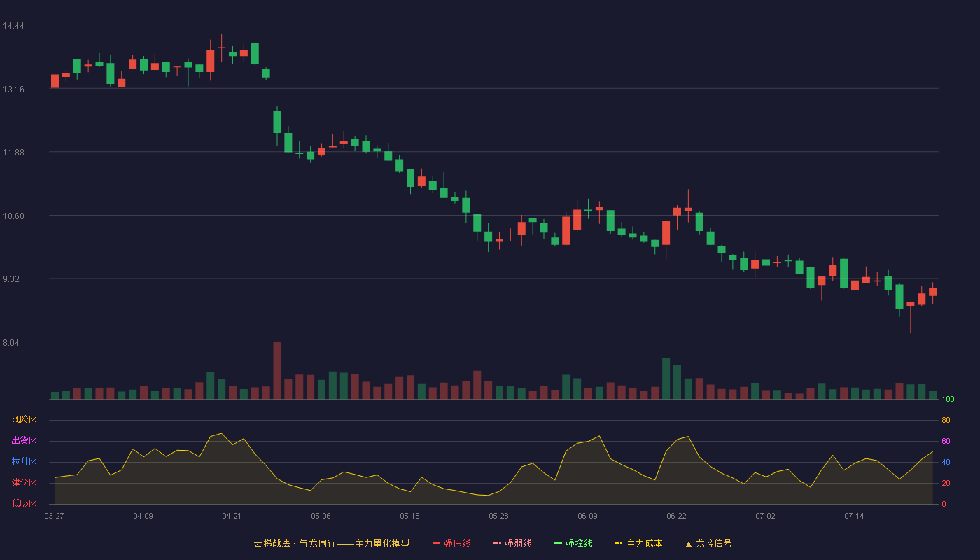This screenshot has height=560, width=980.
Task: Click the 06-09 date label
Action: (587, 516)
